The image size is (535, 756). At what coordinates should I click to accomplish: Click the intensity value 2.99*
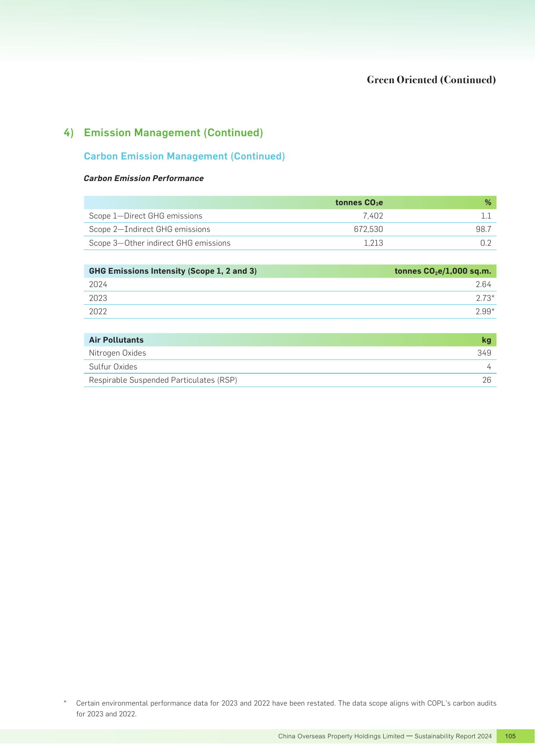click(485, 312)
